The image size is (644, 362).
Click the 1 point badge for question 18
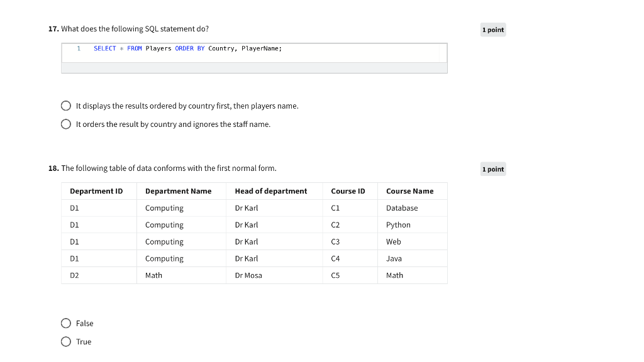[x=493, y=169]
